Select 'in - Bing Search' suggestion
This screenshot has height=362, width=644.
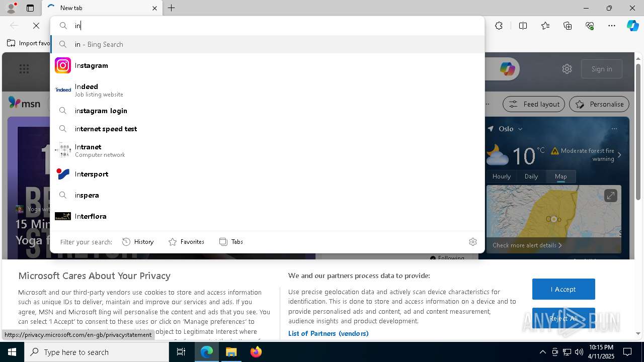267,44
